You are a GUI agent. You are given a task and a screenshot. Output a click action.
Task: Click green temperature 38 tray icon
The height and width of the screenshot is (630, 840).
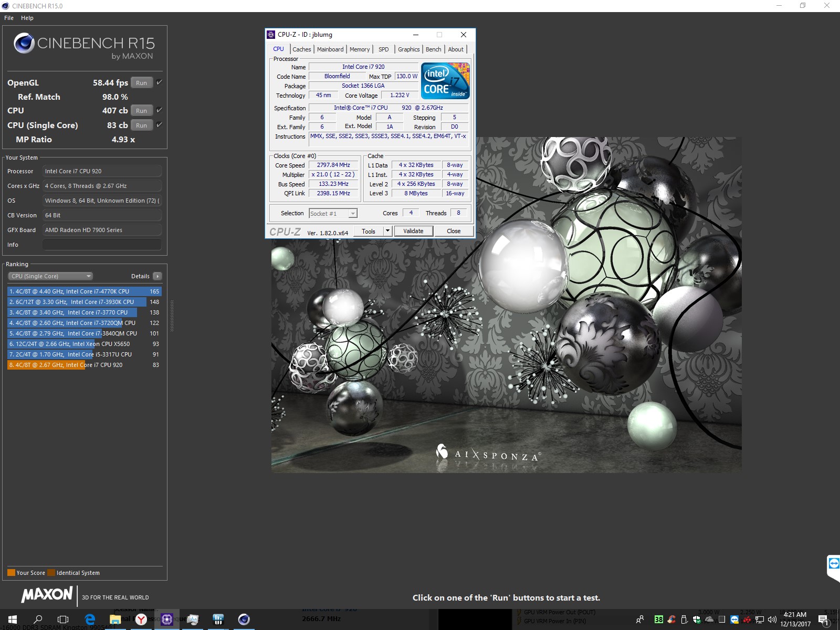click(658, 619)
